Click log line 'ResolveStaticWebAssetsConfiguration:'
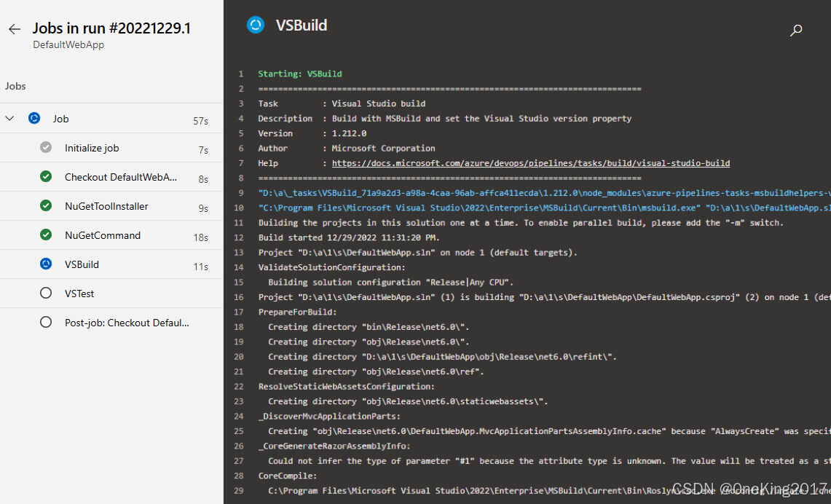This screenshot has height=504, width=831. (x=347, y=386)
